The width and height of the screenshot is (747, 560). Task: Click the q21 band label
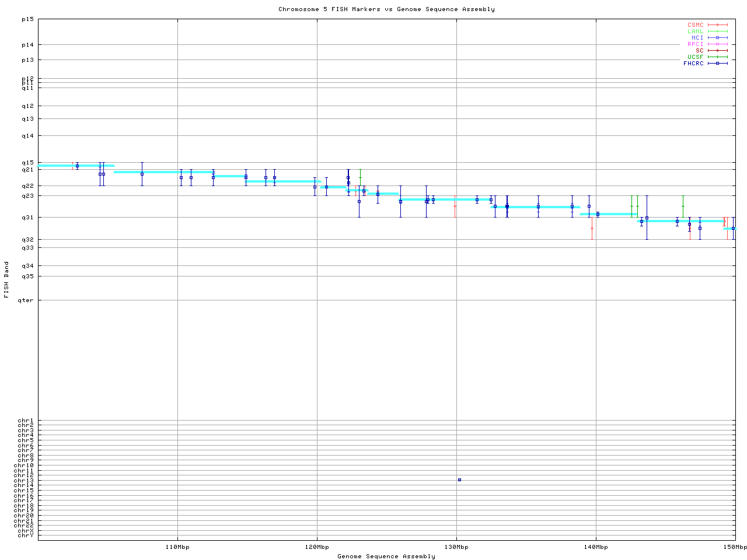(28, 170)
